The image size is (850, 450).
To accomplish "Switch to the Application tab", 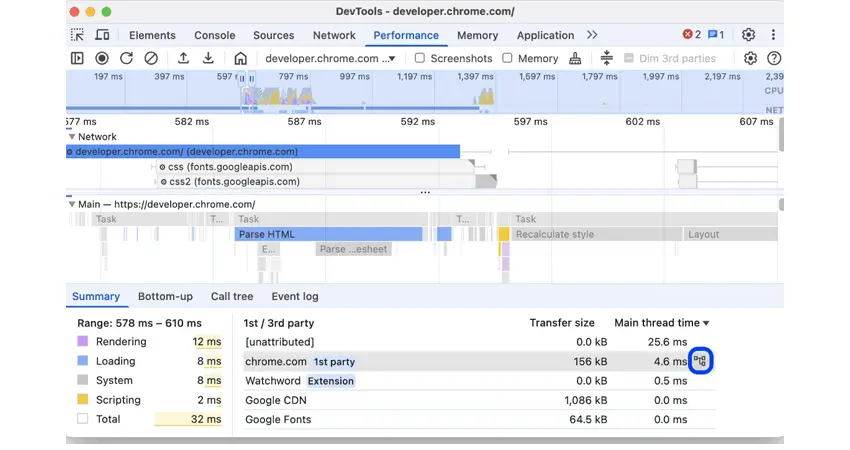I will pyautogui.click(x=545, y=35).
